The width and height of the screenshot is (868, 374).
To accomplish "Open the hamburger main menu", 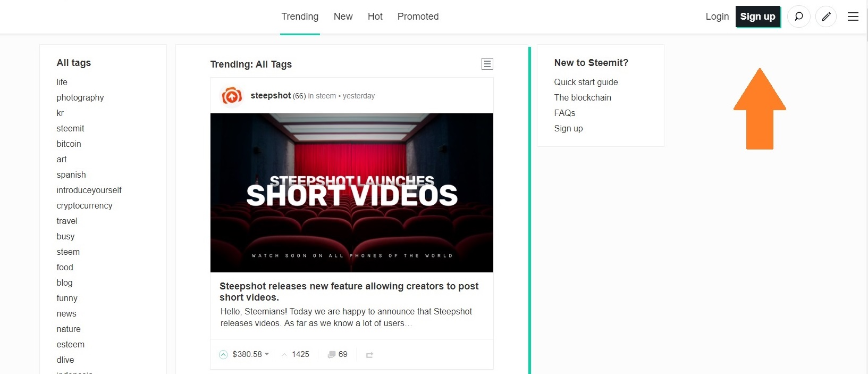I will point(853,16).
